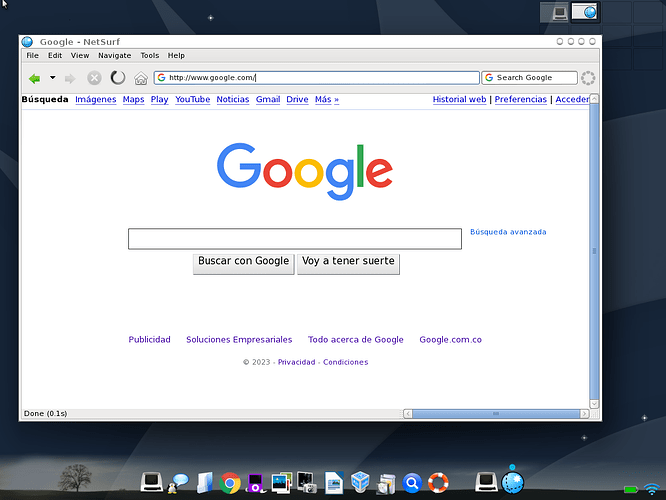Open the Tools menu
The width and height of the screenshot is (666, 500).
point(150,56)
